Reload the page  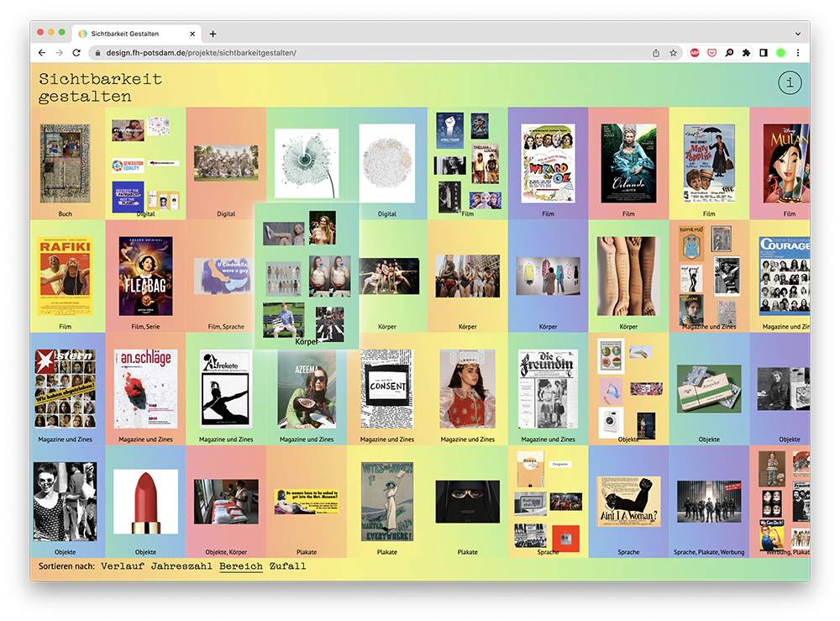pos(76,53)
